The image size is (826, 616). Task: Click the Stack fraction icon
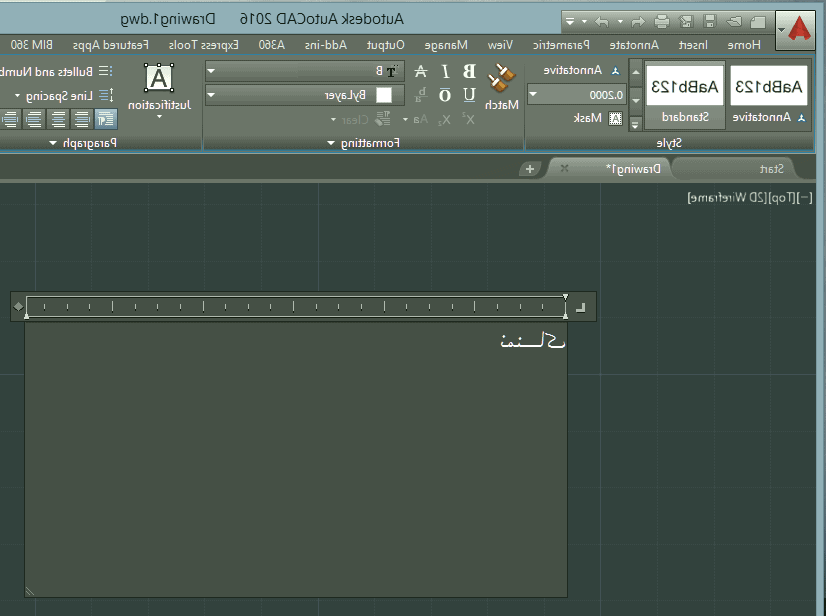click(421, 95)
